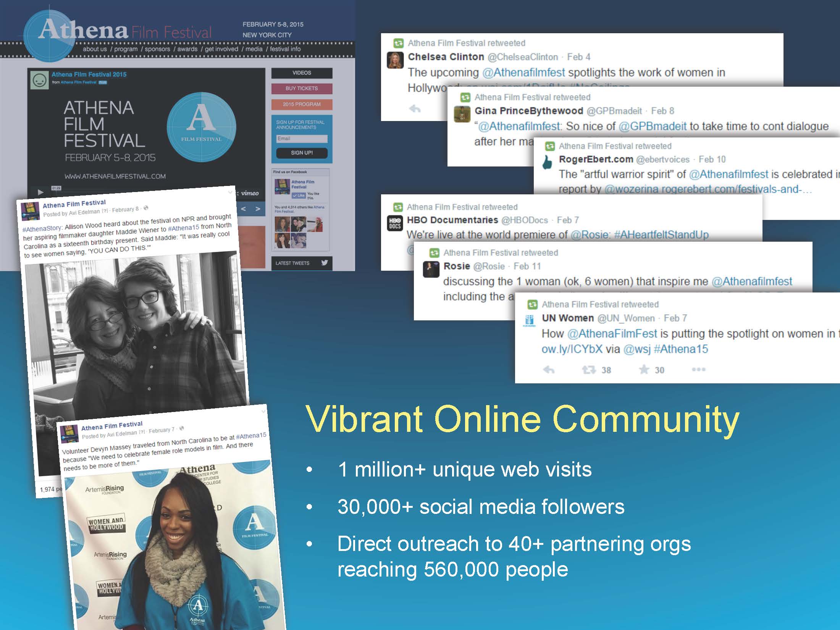Click the Vimeo logo in the player
840x630 pixels.
click(x=250, y=193)
